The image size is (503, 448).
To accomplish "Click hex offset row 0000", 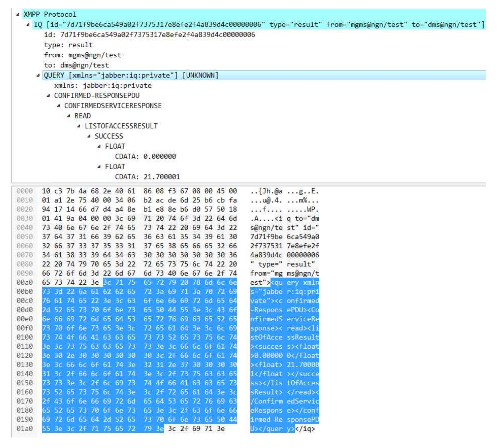I will click(x=25, y=191).
